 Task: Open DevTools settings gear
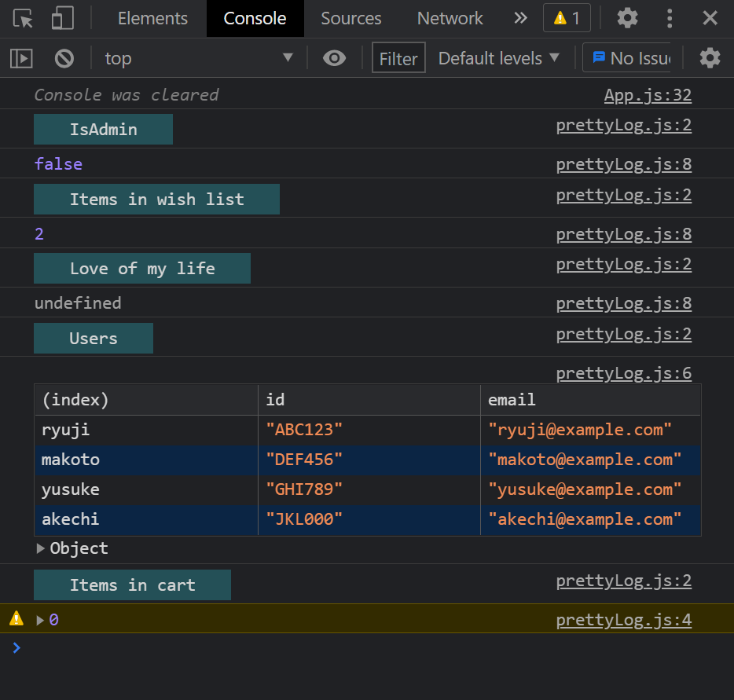click(627, 18)
